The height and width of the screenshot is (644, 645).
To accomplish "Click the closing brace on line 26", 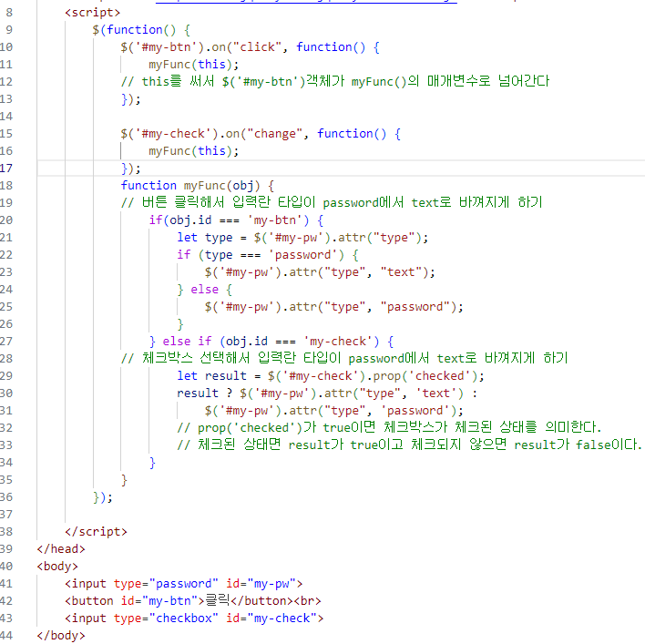I will pyautogui.click(x=180, y=324).
